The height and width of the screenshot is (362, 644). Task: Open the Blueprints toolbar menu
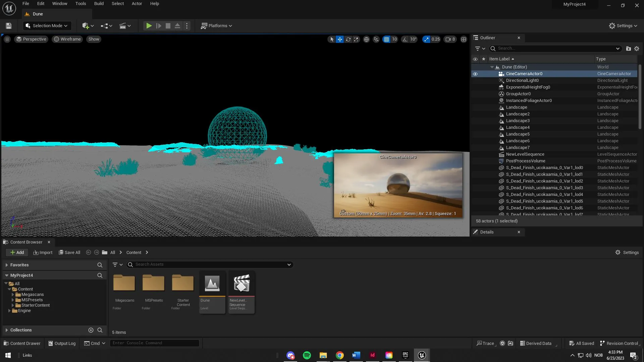pyautogui.click(x=106, y=26)
